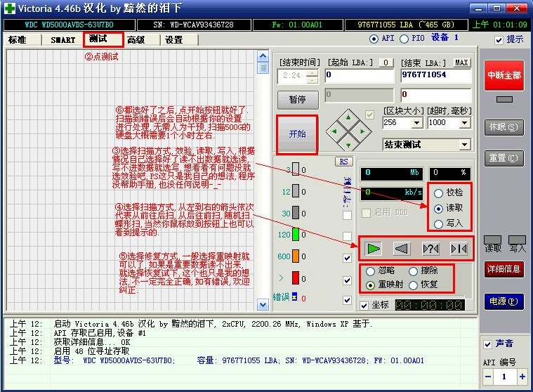Click the 休眠 (S) sleep button
Image resolution: width=533 pixels, height=392 pixels.
[504, 127]
